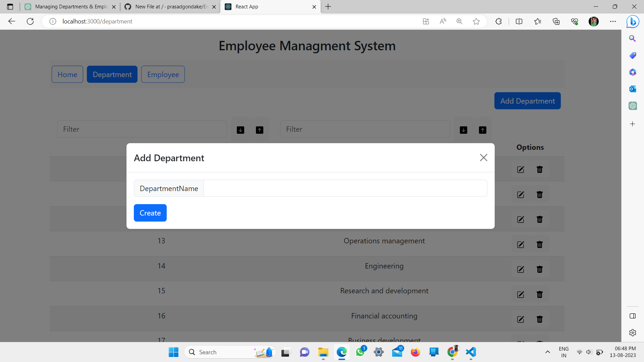Open Outlook from the Edge sidebar
Viewport: 644px width, 362px height.
633,89
